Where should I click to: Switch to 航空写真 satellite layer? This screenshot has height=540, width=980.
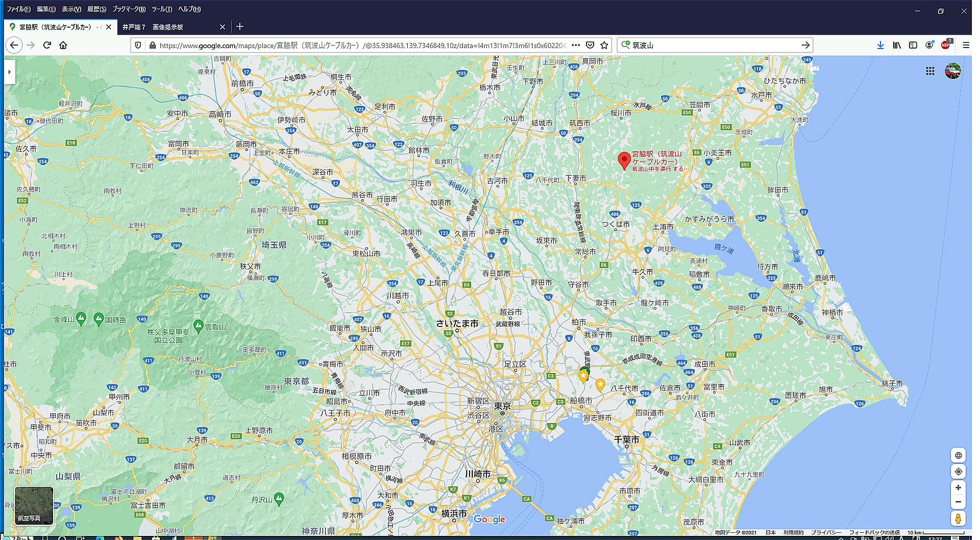tap(34, 506)
